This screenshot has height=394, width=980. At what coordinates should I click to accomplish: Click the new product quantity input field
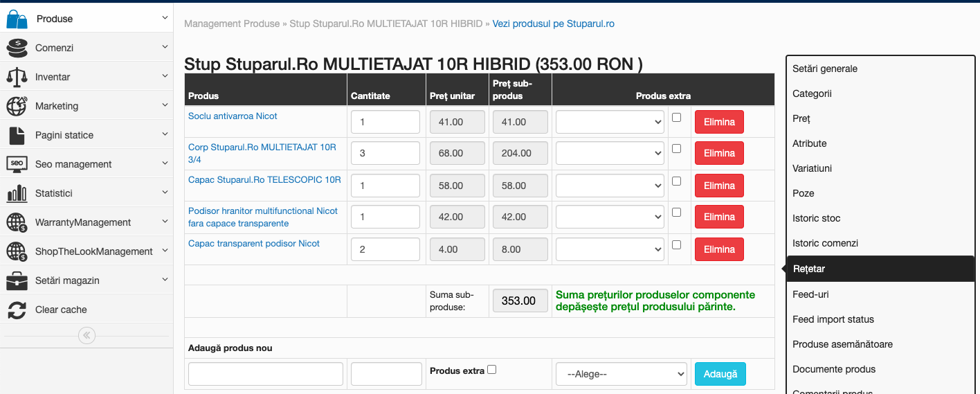386,374
